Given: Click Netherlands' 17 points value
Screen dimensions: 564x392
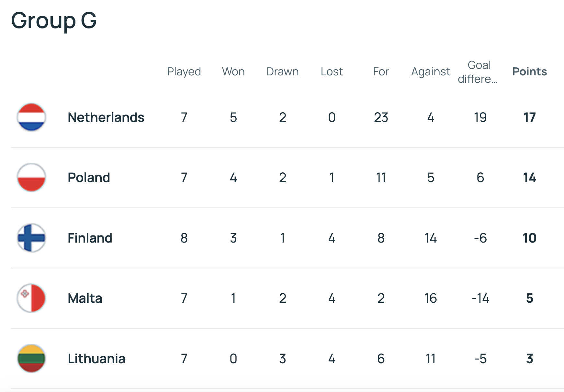Looking at the screenshot, I should [529, 117].
